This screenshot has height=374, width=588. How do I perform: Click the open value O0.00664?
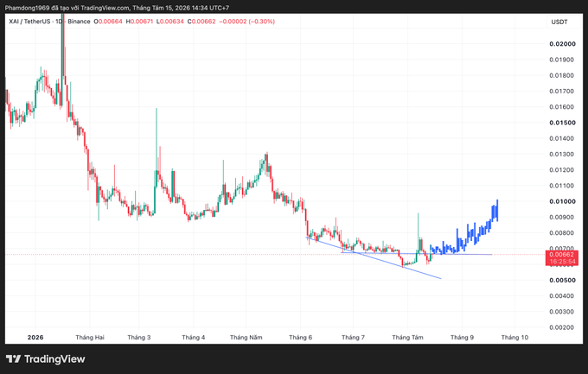coord(108,22)
